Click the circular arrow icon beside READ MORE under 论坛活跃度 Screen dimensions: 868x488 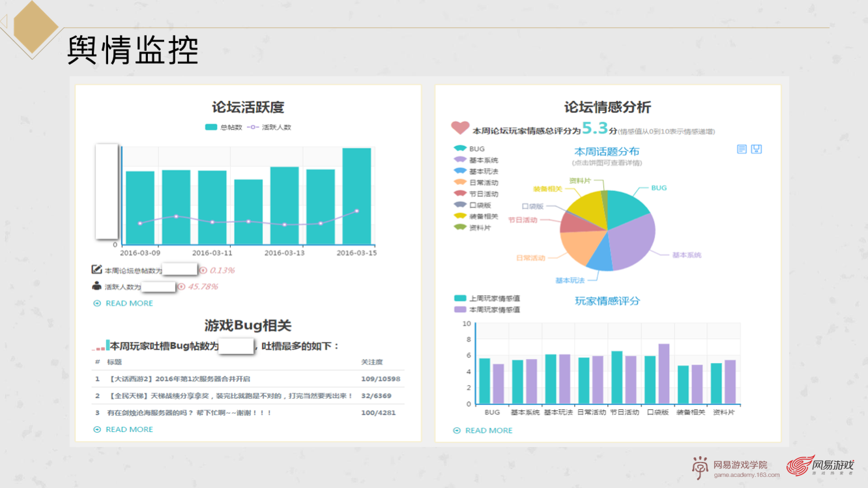(x=97, y=303)
